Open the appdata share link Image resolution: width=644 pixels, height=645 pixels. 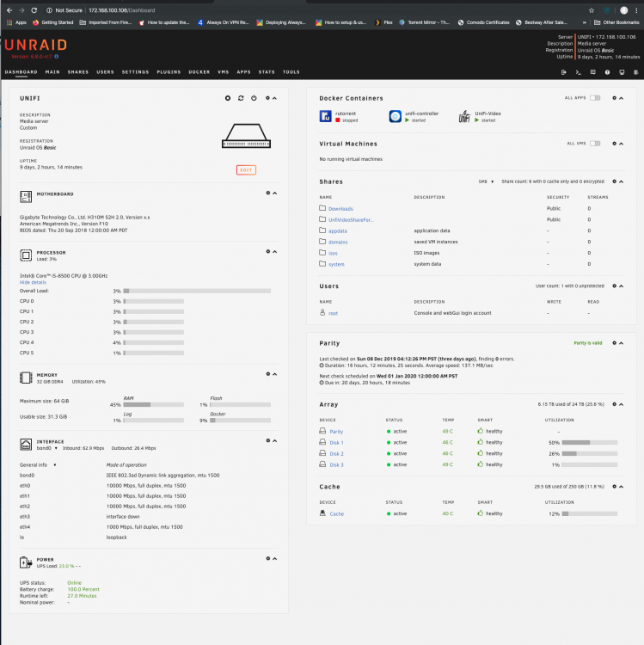coord(338,231)
